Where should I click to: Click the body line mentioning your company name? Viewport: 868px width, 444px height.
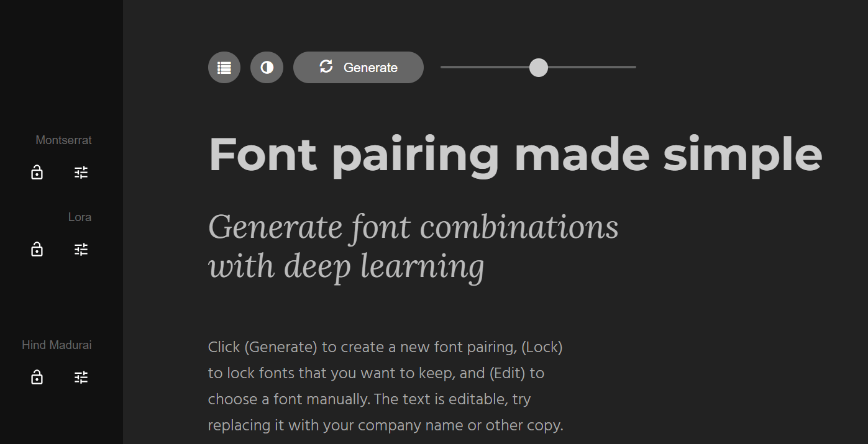(385, 426)
